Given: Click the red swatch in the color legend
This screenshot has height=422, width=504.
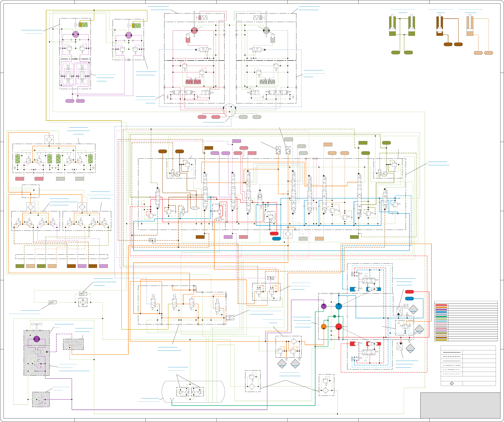Looking at the screenshot, I should click(x=441, y=305).
